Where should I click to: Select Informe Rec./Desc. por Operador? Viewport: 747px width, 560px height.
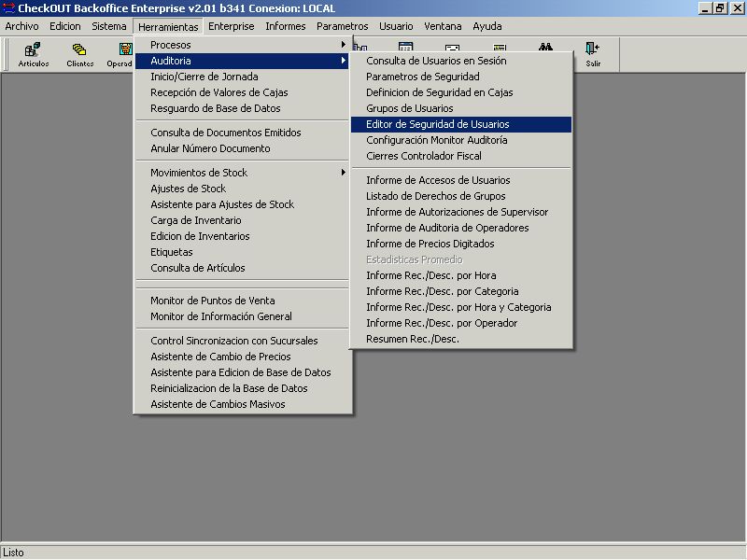(461, 323)
